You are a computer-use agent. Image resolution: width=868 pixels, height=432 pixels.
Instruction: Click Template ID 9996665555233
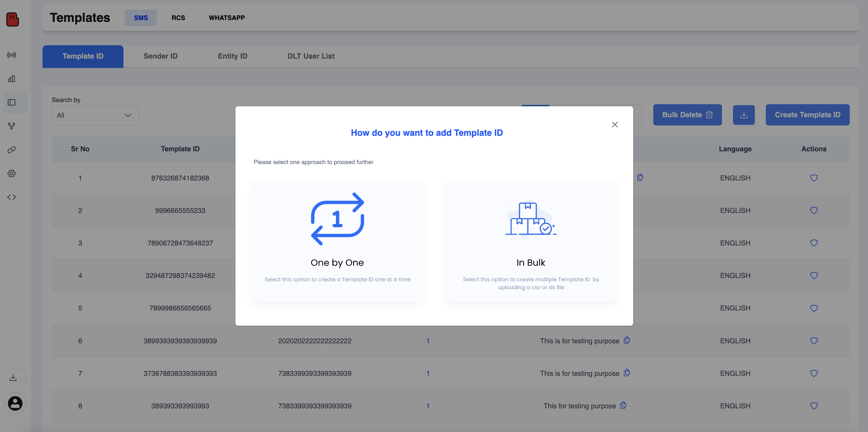[x=180, y=211]
